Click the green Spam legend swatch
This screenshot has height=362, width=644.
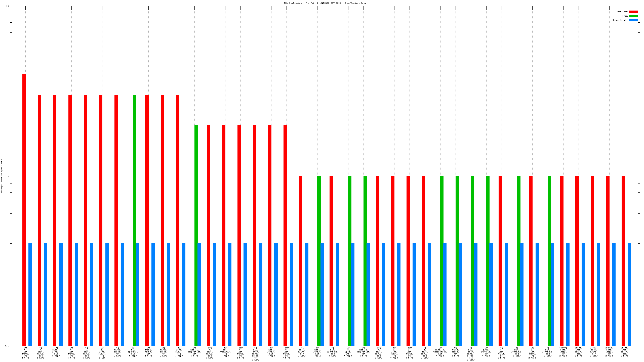tap(633, 16)
